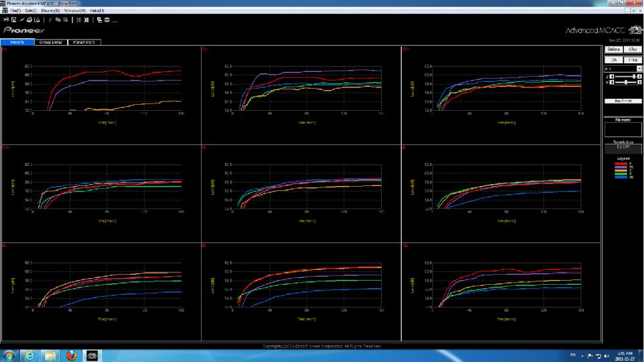Viewport: 644px width, 362px height.
Task: Click the Print icon in toolbar
Action: coord(29,20)
